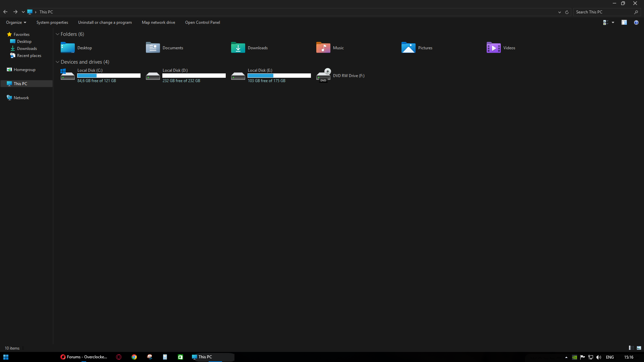This screenshot has height=362, width=644.
Task: Click Map network drive
Action: click(x=158, y=22)
